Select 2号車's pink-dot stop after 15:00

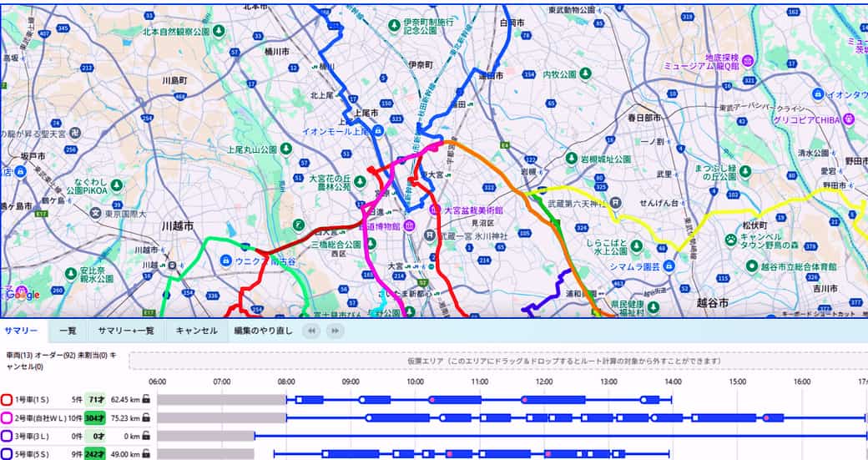click(x=766, y=418)
